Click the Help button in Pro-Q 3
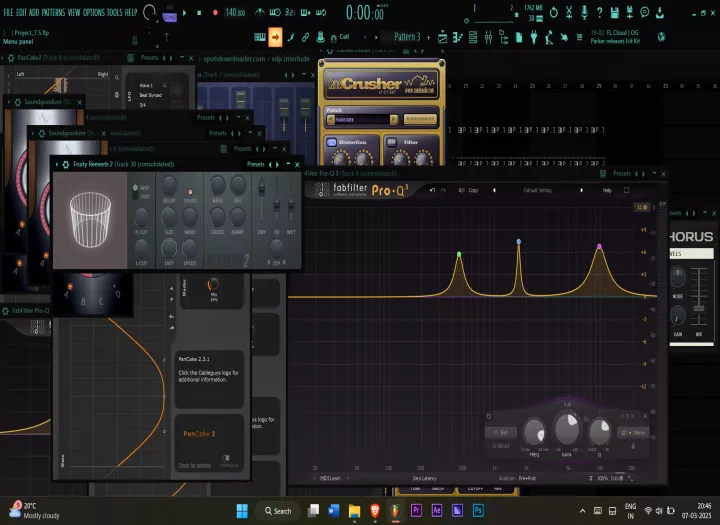Viewport: 720px width, 525px height. pyautogui.click(x=607, y=190)
